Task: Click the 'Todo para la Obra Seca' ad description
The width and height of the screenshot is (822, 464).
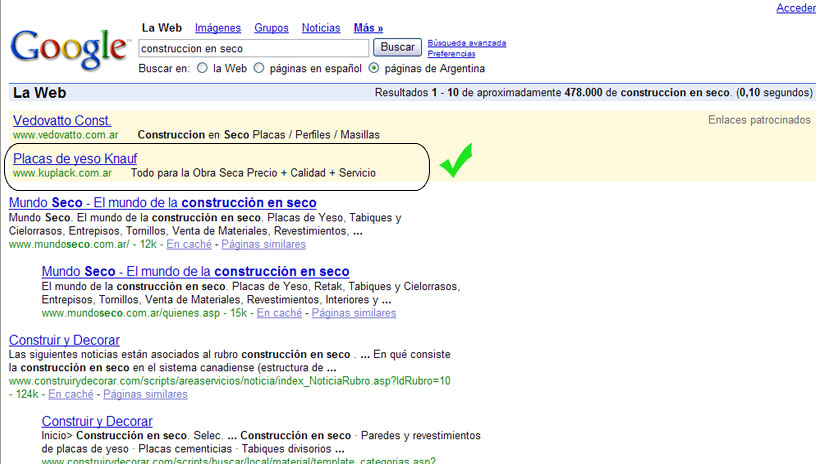Action: 253,173
